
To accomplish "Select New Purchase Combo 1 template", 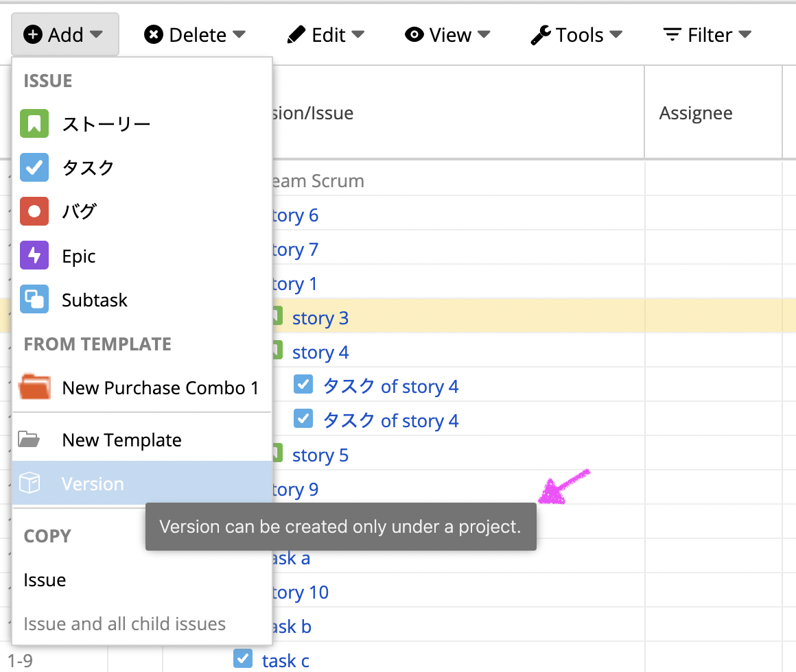I will click(160, 388).
